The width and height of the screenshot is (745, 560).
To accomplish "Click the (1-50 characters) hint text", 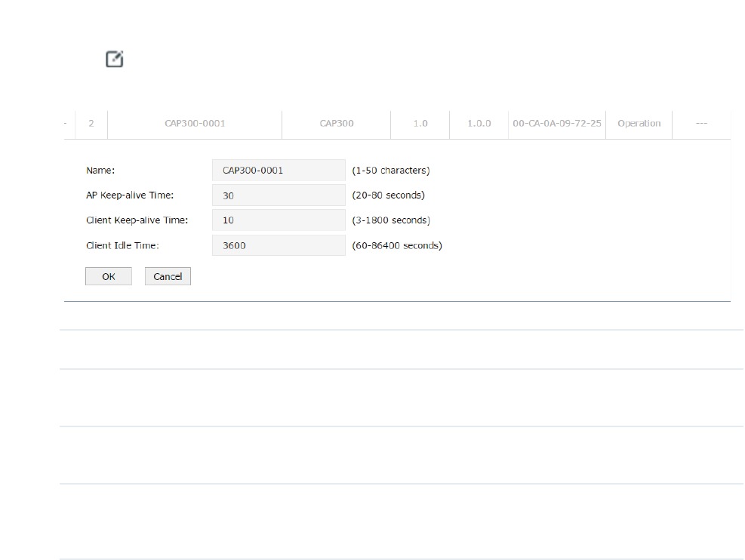I will [391, 170].
